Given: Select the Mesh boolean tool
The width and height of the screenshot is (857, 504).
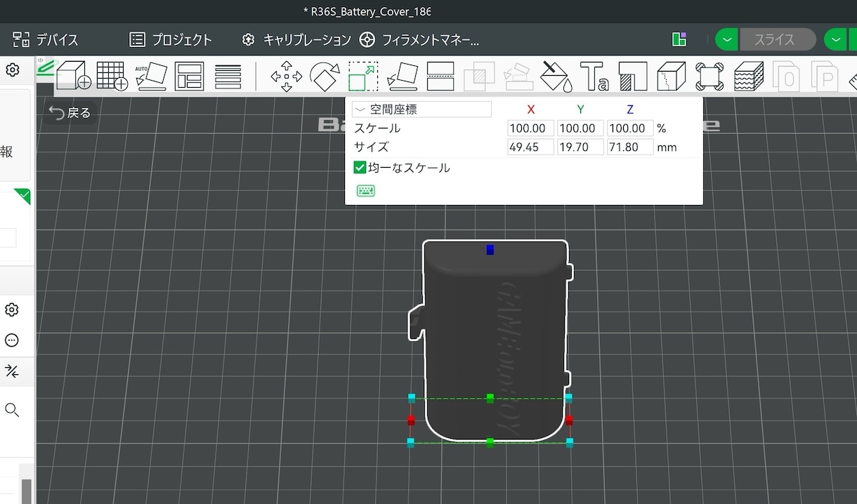Looking at the screenshot, I should [x=479, y=76].
